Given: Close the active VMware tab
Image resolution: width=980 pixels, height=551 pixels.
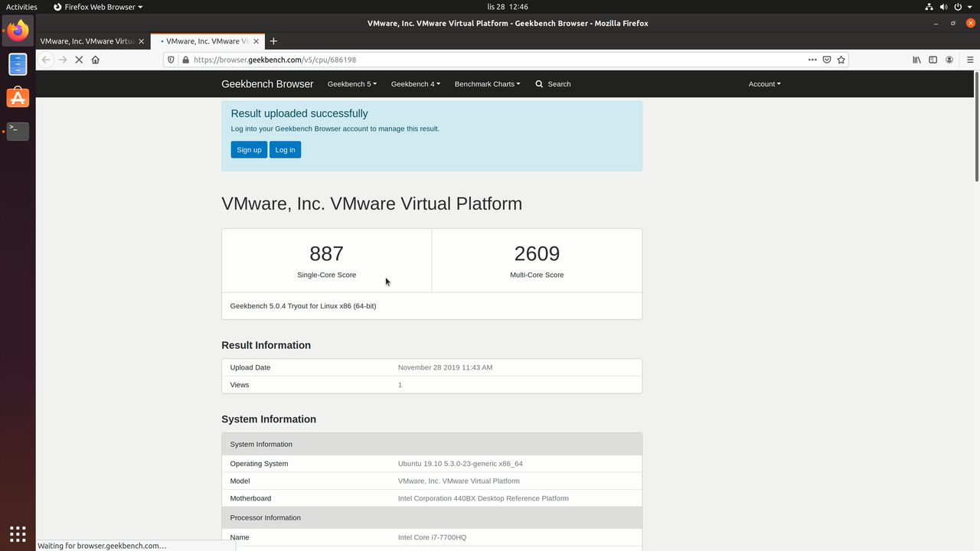Looking at the screenshot, I should [x=256, y=41].
